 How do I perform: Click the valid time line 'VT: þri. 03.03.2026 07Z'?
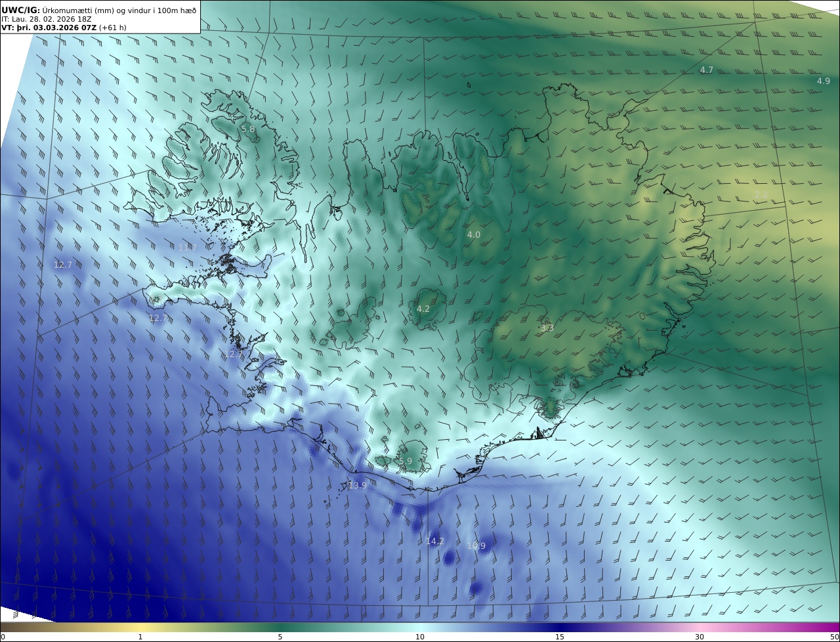coord(49,28)
